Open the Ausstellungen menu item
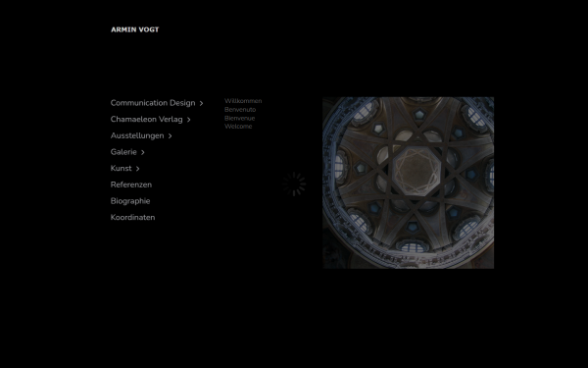Image resolution: width=588 pixels, height=368 pixels. pyautogui.click(x=137, y=135)
